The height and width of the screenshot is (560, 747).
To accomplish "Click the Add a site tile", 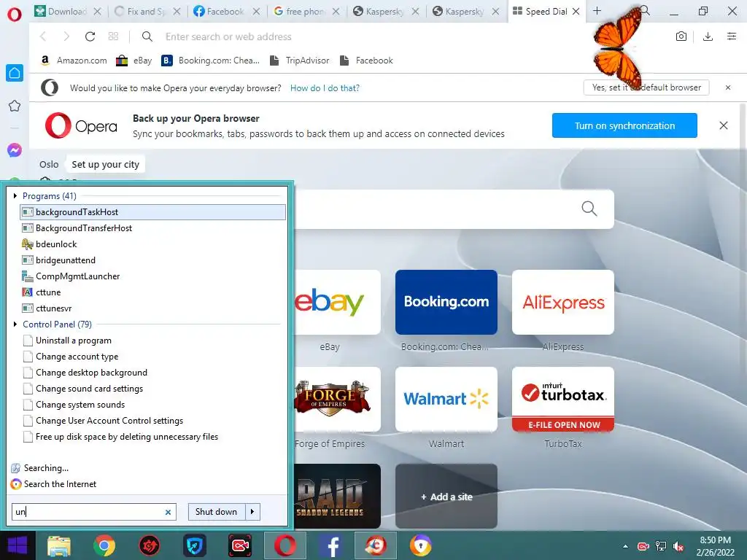I will (446, 496).
